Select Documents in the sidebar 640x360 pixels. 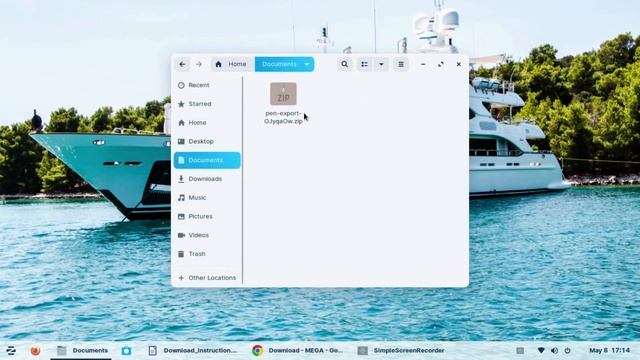207,160
